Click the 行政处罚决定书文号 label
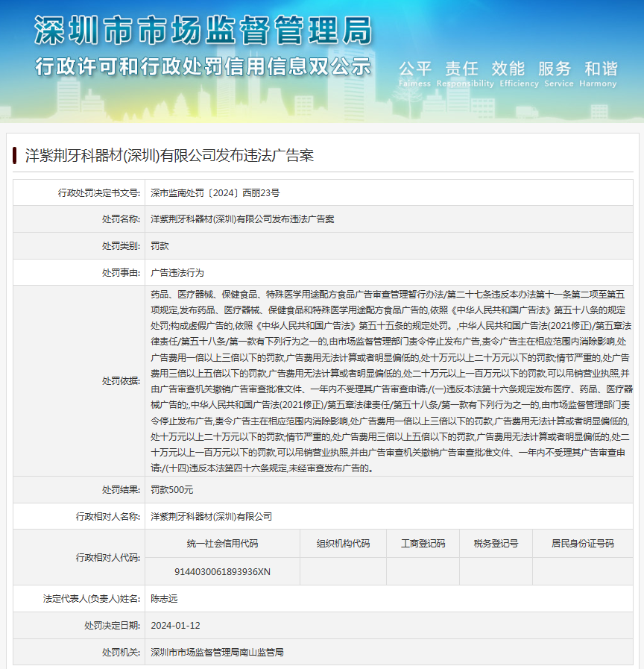 click(x=99, y=193)
